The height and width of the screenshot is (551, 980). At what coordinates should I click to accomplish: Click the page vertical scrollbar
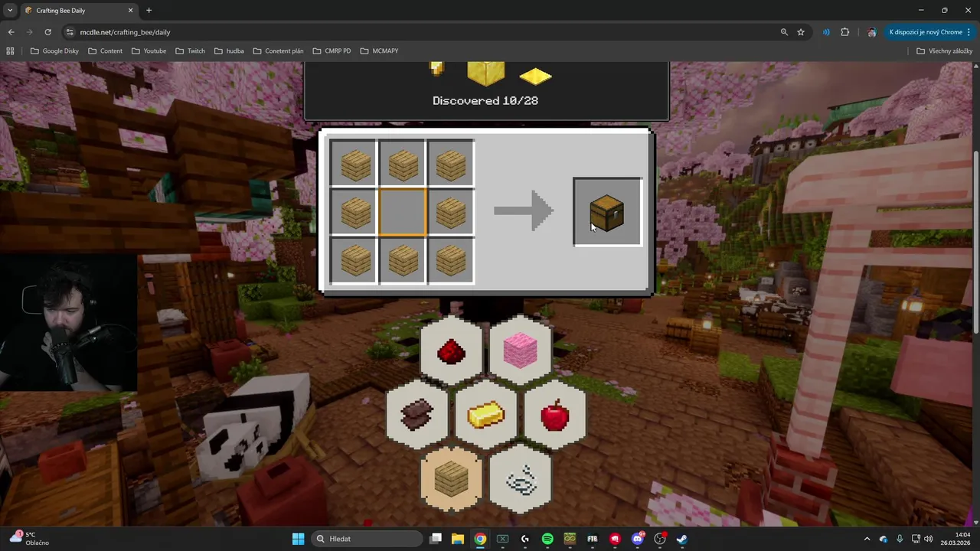[975, 241]
